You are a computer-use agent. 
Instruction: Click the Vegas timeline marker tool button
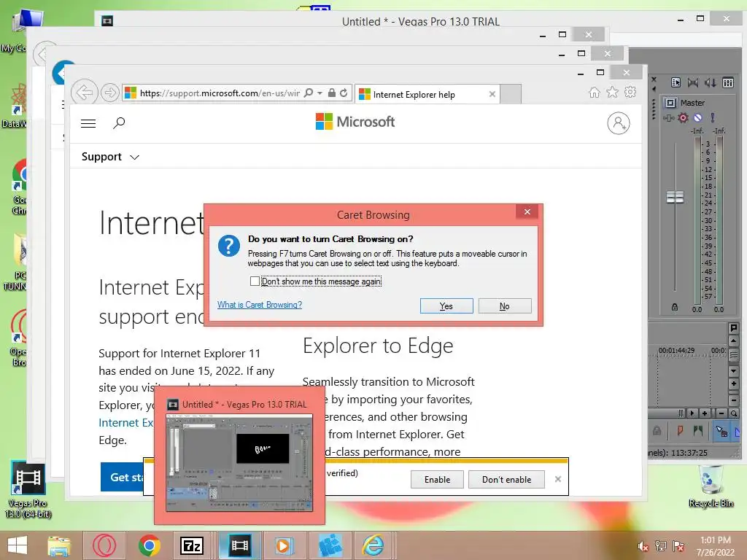coord(734,327)
